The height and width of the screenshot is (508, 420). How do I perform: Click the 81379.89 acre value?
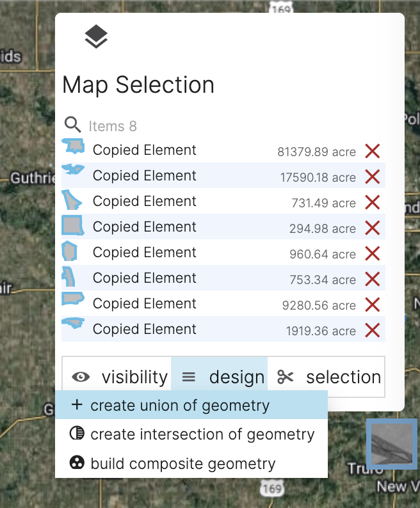click(316, 152)
